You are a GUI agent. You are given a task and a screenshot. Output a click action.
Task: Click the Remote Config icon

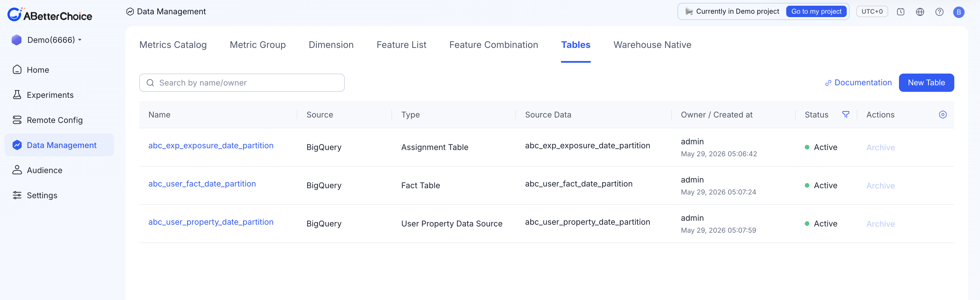[17, 120]
